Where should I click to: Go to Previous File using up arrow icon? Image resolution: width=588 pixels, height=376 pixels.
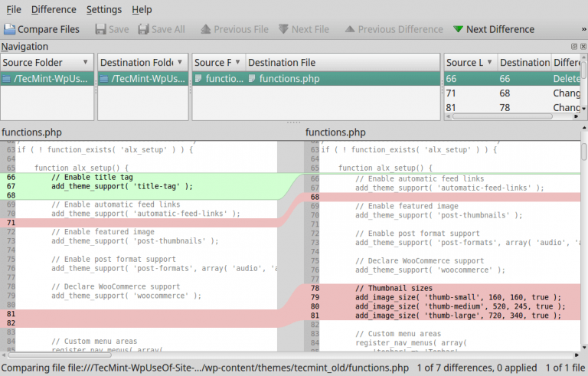(x=205, y=29)
